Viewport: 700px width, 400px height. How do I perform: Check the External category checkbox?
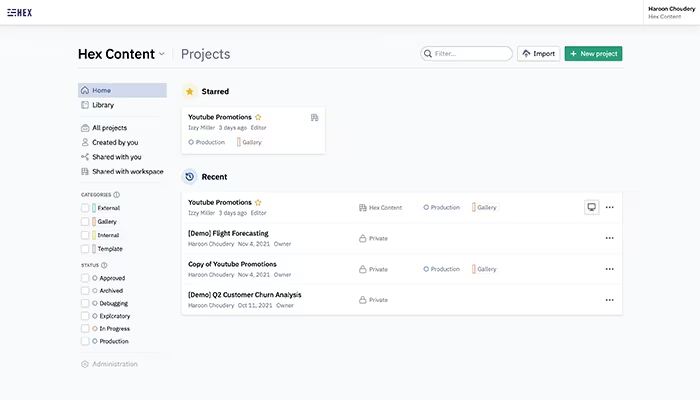pyautogui.click(x=85, y=208)
